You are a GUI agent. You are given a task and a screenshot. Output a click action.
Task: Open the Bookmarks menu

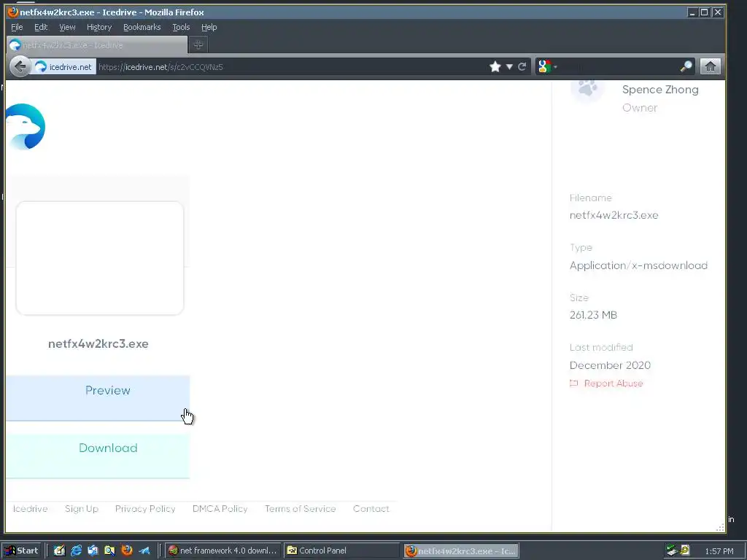pos(142,27)
